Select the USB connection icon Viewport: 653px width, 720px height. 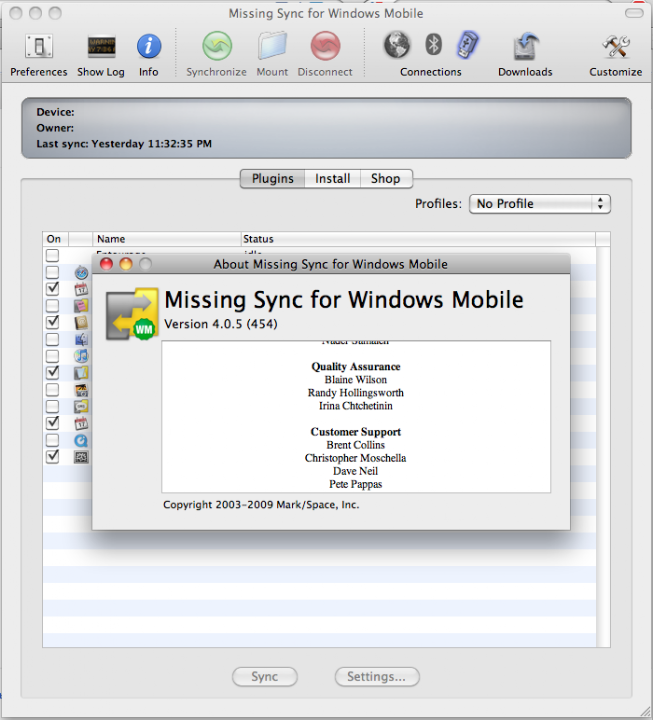pos(467,45)
